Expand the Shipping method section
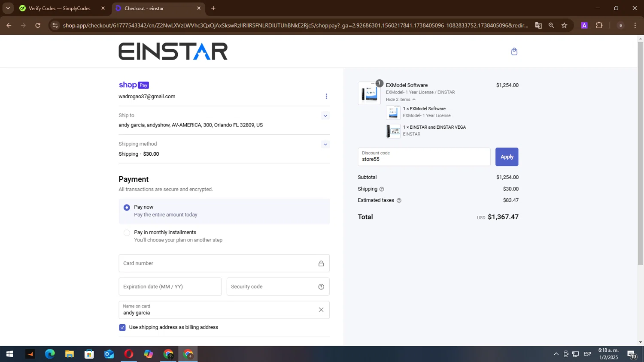 pos(325,145)
